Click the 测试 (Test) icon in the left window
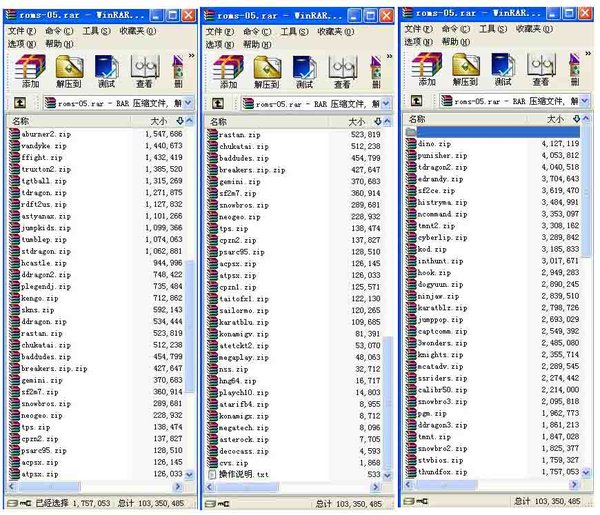600x515 pixels. pyautogui.click(x=106, y=71)
